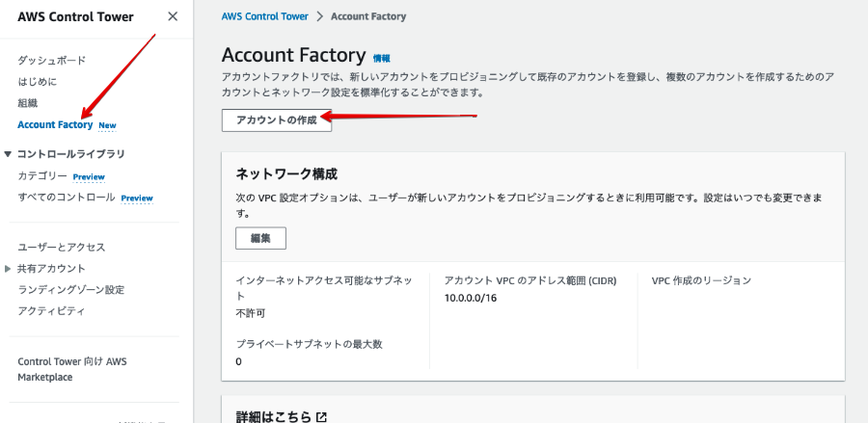
Task: Go to はじめに in the sidebar
Action: [37, 82]
